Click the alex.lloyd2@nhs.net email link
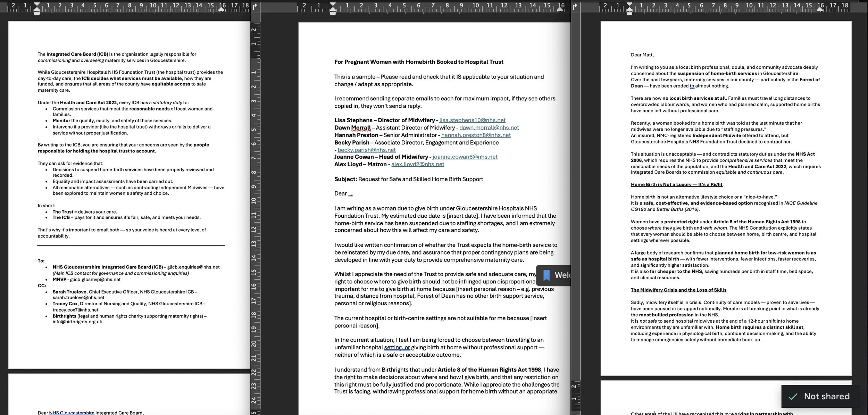Screen dimensions: 868x415 (x=417, y=164)
